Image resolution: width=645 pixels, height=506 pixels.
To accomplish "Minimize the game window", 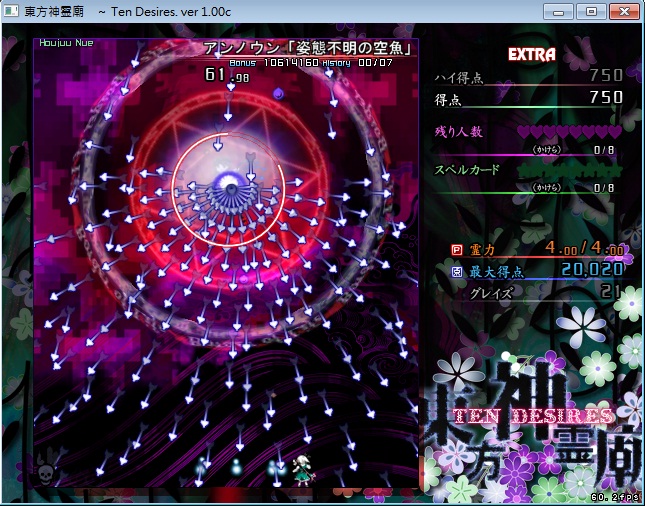I will tap(558, 12).
